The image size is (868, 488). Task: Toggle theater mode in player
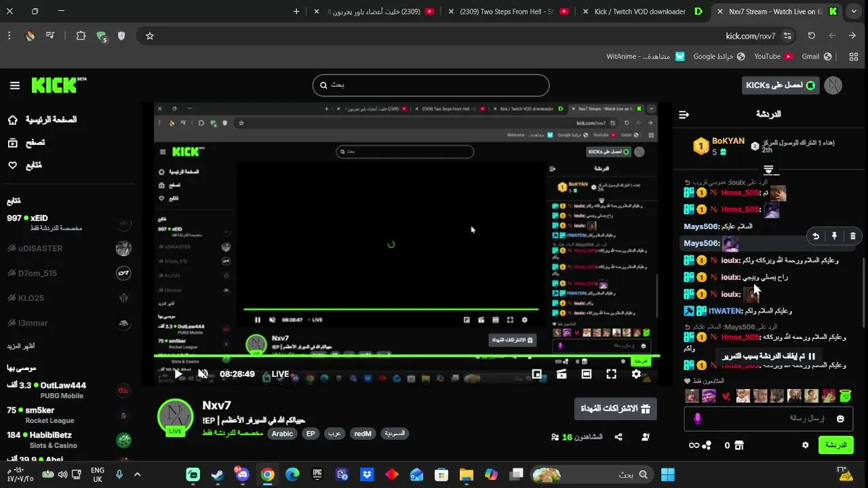pyautogui.click(x=587, y=373)
